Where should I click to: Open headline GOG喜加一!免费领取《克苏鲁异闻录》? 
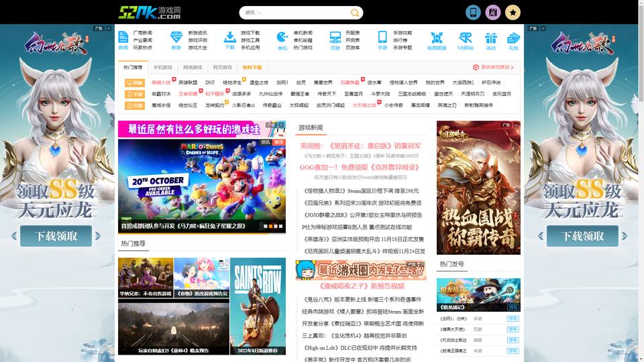(360, 168)
